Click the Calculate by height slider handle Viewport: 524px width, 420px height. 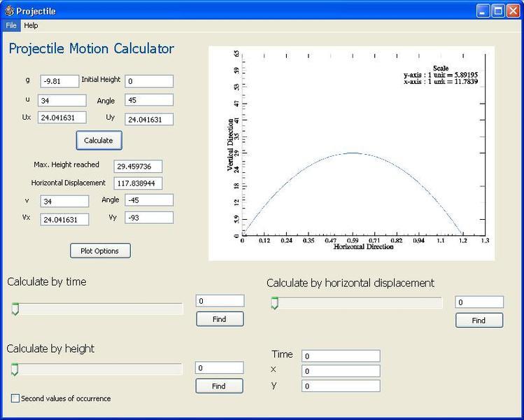click(15, 370)
